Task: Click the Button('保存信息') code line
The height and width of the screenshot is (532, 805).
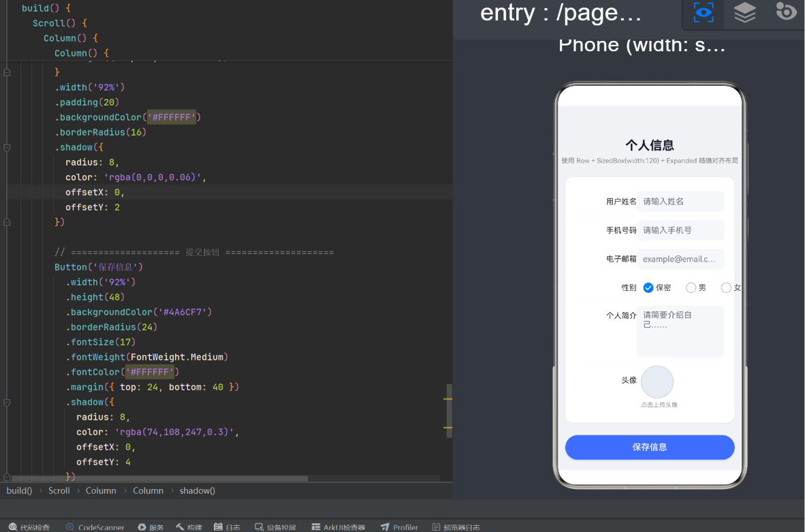Action: point(99,267)
